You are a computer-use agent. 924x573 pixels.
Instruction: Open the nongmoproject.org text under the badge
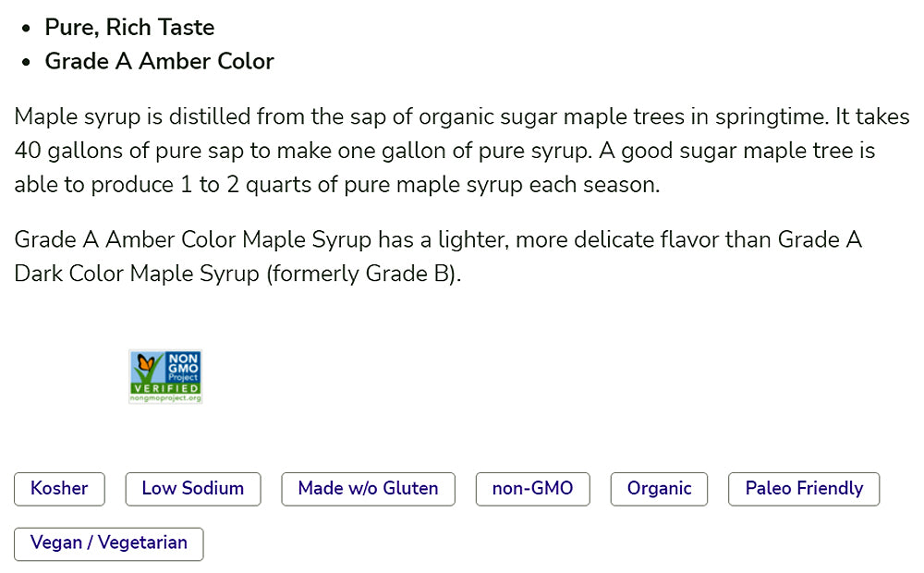click(165, 398)
